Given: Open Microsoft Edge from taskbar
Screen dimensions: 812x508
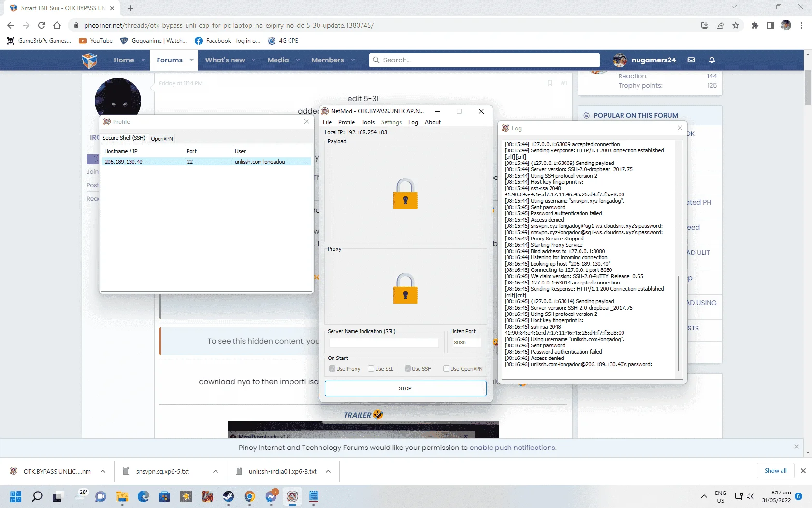Looking at the screenshot, I should [x=143, y=496].
